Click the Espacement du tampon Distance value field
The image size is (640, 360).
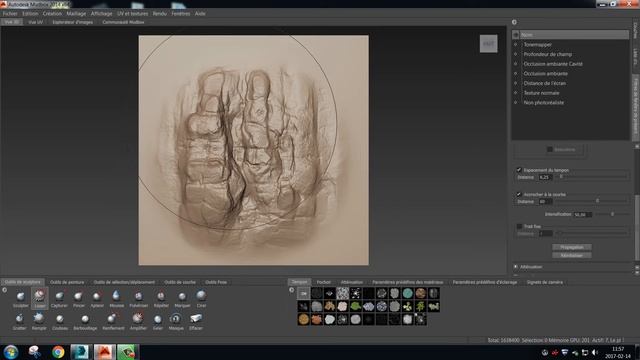(545, 177)
